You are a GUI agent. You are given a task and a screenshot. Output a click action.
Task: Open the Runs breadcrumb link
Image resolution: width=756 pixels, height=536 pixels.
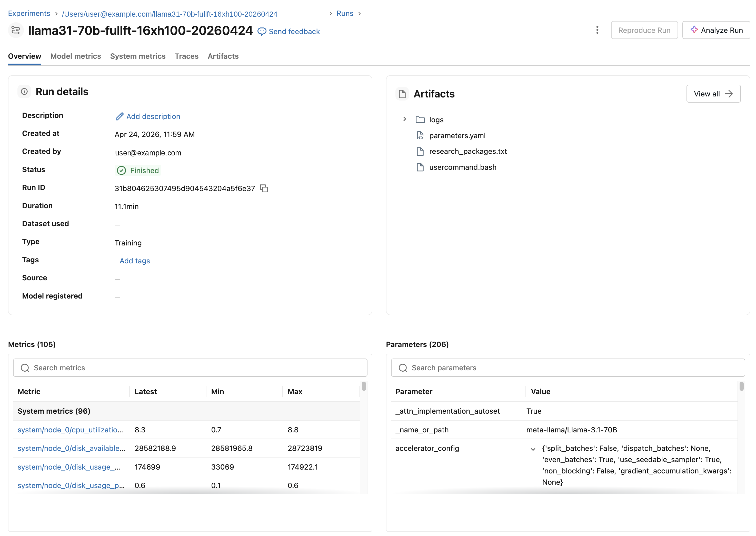coord(345,14)
